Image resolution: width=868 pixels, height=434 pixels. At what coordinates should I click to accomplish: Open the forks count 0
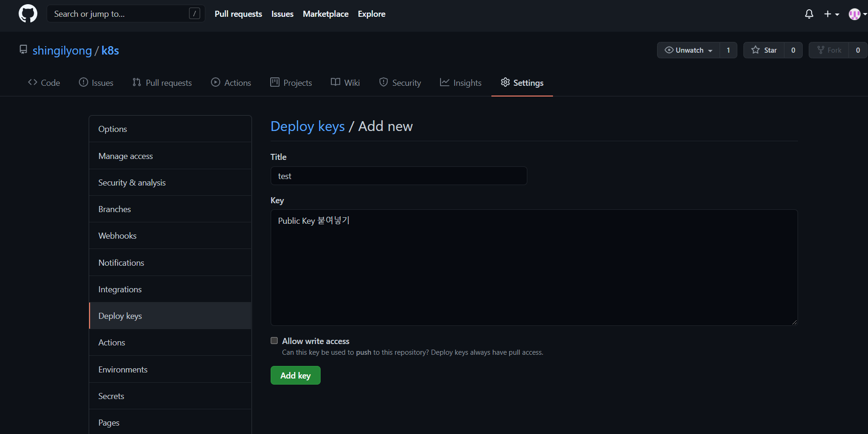click(858, 50)
